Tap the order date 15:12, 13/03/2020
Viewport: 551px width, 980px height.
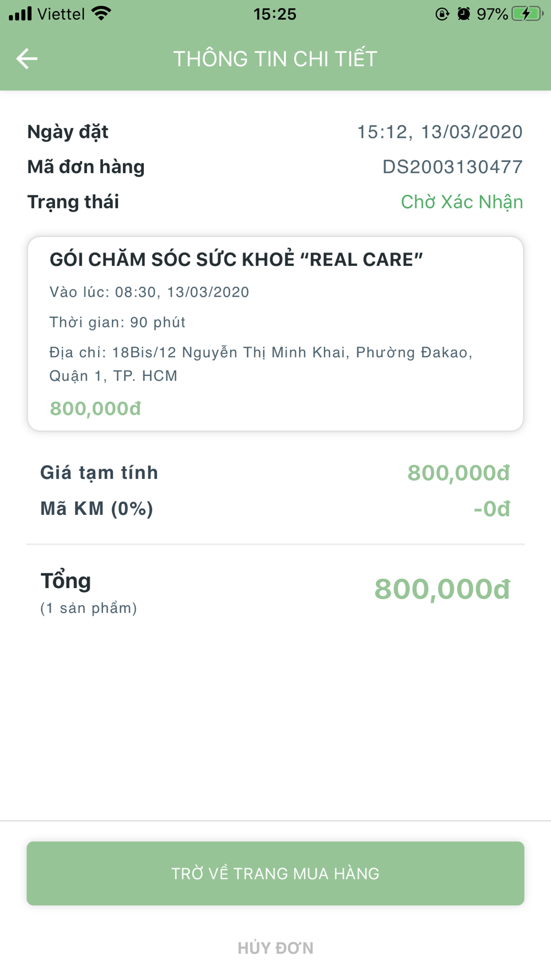(x=440, y=132)
